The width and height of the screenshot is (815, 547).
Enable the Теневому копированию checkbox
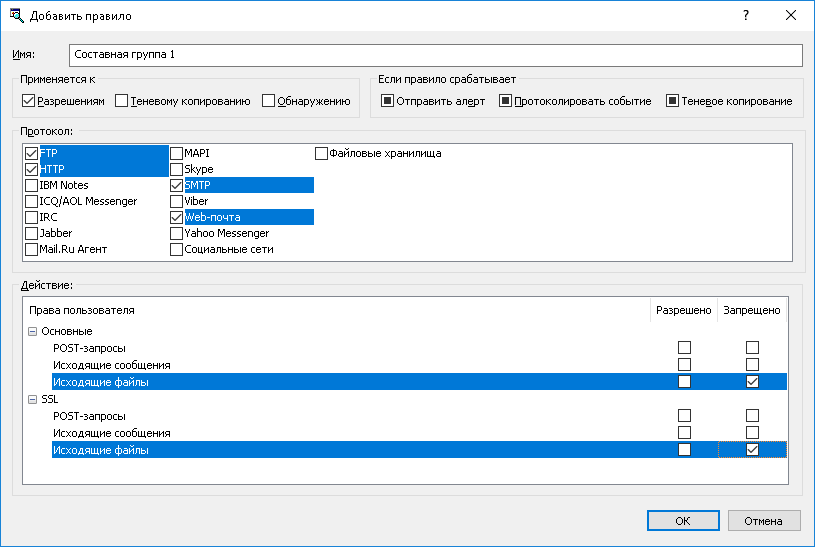pyautogui.click(x=122, y=101)
